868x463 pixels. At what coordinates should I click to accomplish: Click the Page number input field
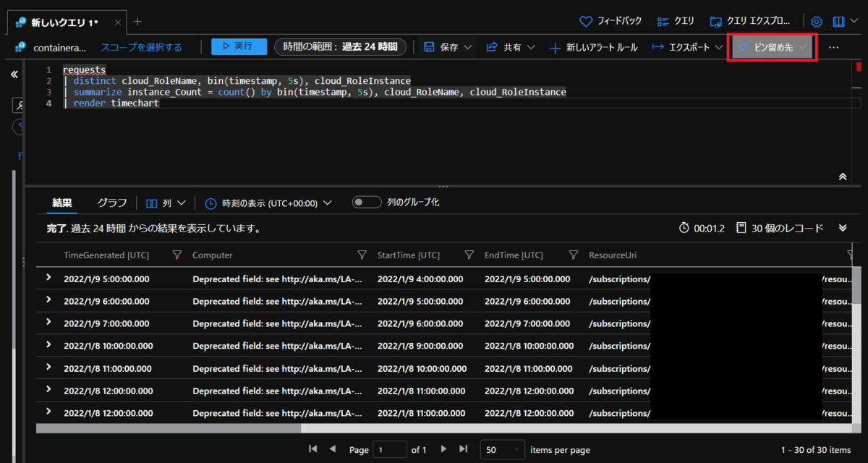(389, 449)
